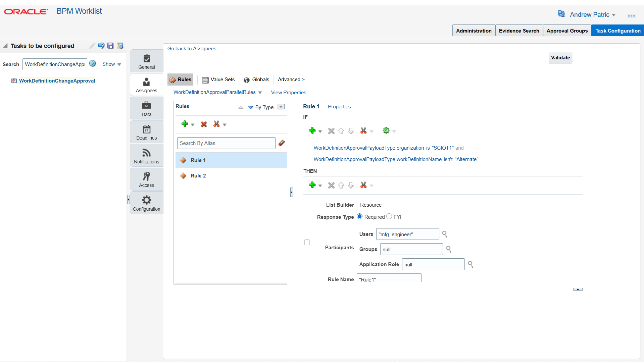Click the edit pencil icon in Tasks header

pyautogui.click(x=92, y=46)
